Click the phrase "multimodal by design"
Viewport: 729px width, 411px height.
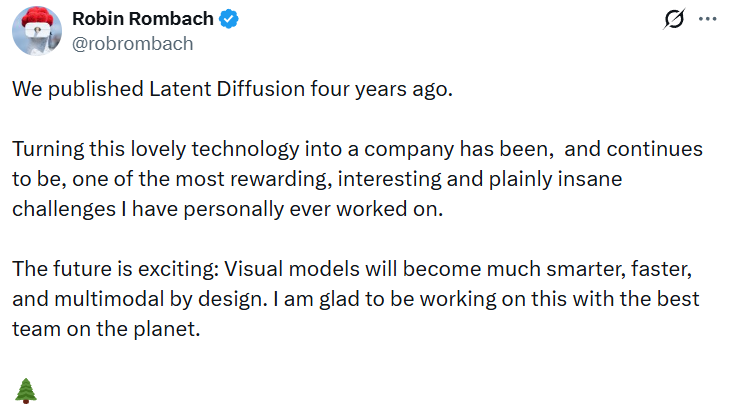coord(161,300)
